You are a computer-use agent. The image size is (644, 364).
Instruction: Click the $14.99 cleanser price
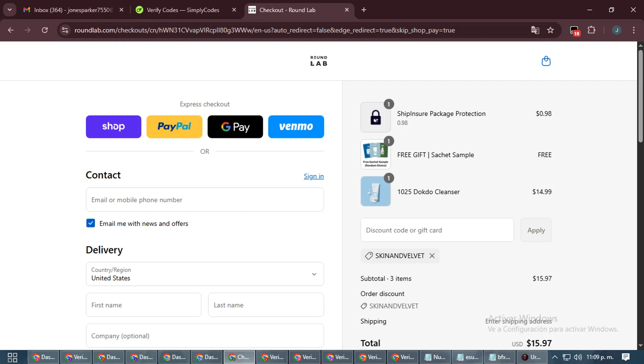pyautogui.click(x=542, y=192)
